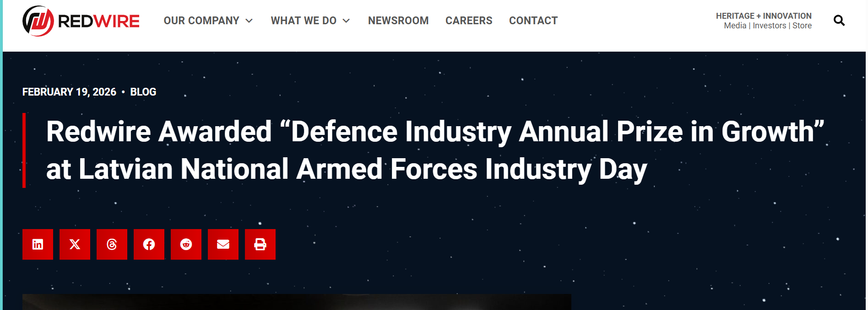Share article on Facebook
Screen dimensions: 868x310
click(149, 244)
